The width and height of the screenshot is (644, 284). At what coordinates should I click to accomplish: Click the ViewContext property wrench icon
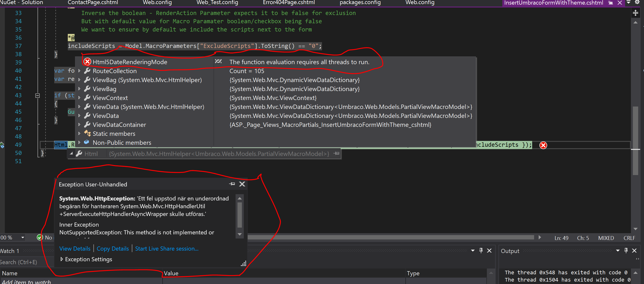87,98
